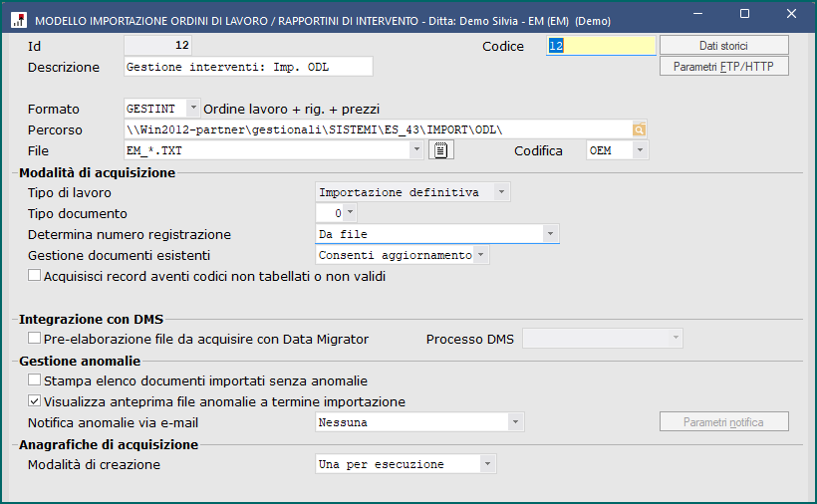Open Gestione documenti esistenti dropdown
Viewport: 817px width, 504px height.
(481, 255)
